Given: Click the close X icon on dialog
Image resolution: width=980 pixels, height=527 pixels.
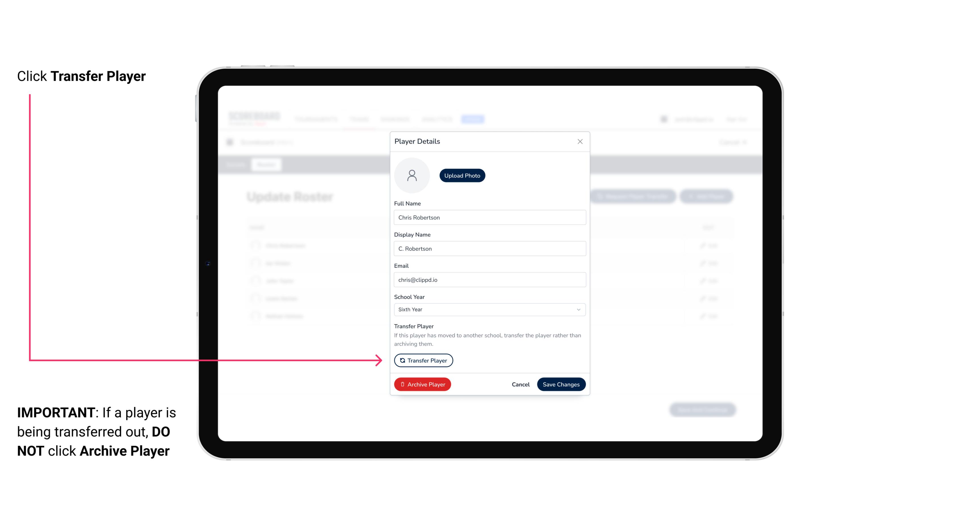Looking at the screenshot, I should (x=580, y=142).
